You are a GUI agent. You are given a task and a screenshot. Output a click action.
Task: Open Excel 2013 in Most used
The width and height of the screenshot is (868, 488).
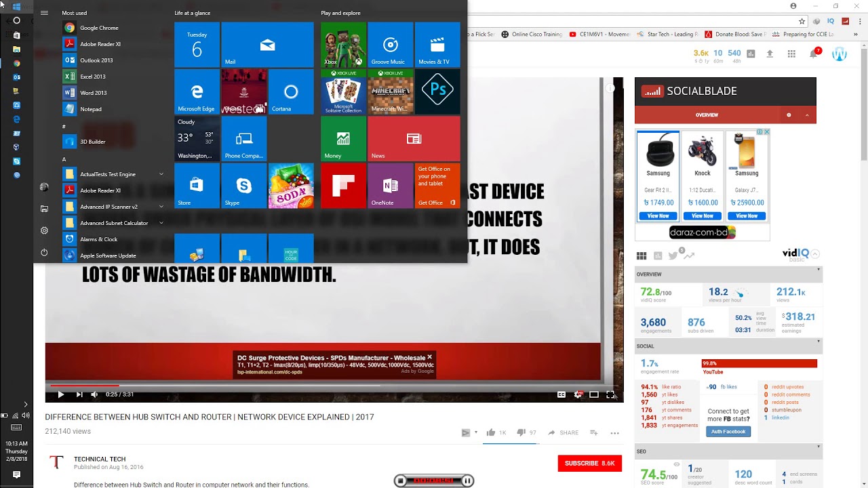coord(93,77)
